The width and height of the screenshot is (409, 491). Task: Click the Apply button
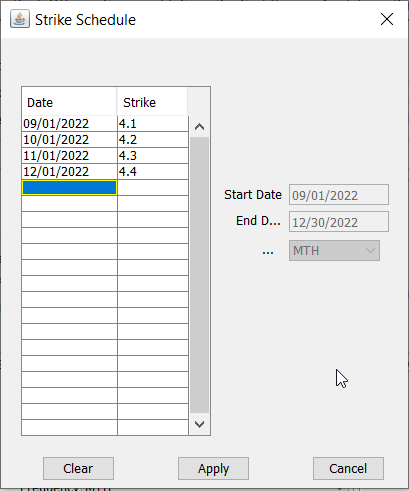213,468
